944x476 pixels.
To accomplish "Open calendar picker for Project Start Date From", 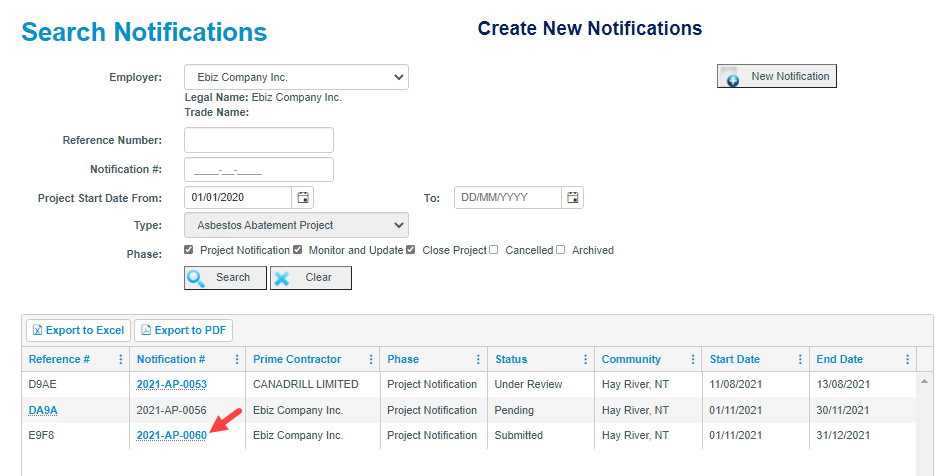I will [303, 197].
